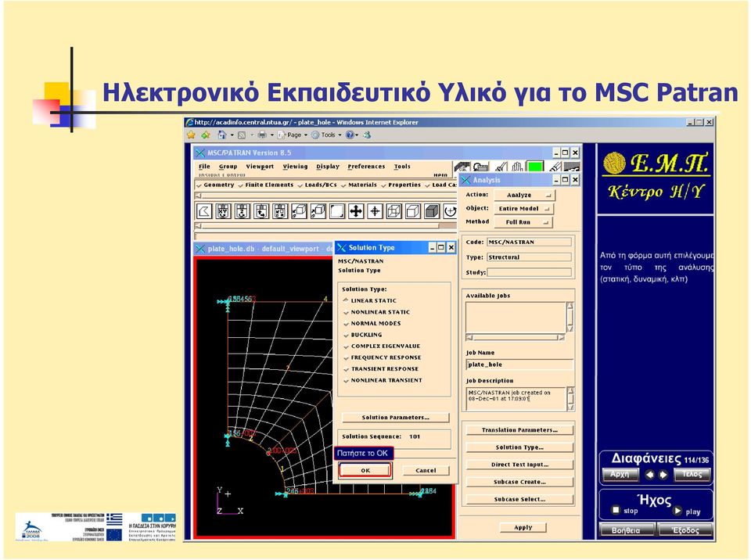Open the Object dropdown showing Entire Model
The image size is (751, 560).
click(523, 208)
